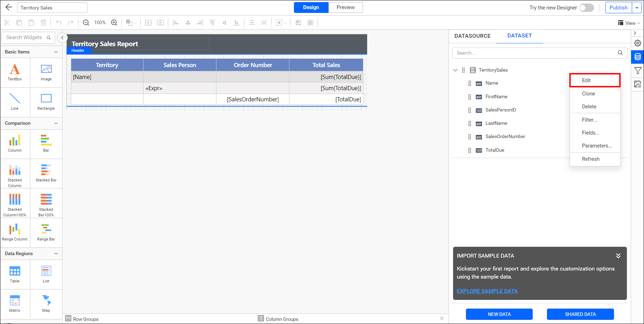Select Refresh from the dataset context menu
The height and width of the screenshot is (324, 644).
(x=591, y=159)
